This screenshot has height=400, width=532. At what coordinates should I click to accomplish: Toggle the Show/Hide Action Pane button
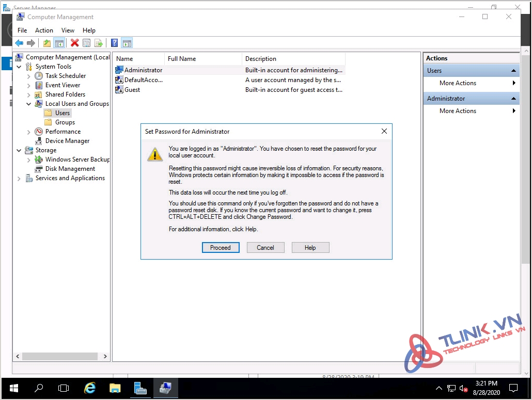click(x=127, y=43)
